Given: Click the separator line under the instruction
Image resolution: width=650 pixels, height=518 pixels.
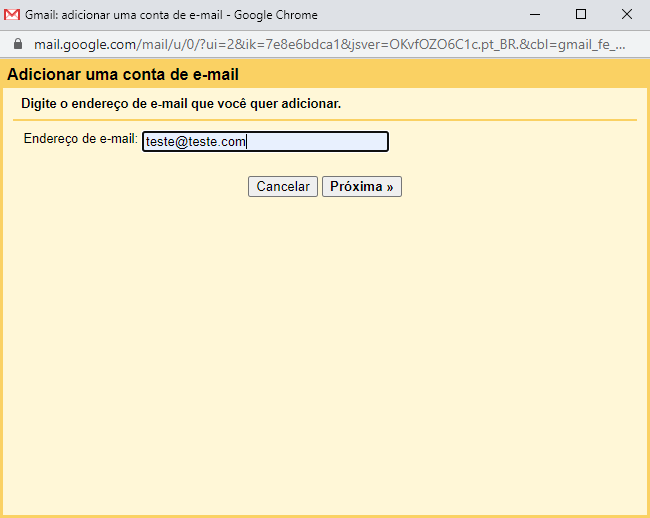Looking at the screenshot, I should point(325,120).
